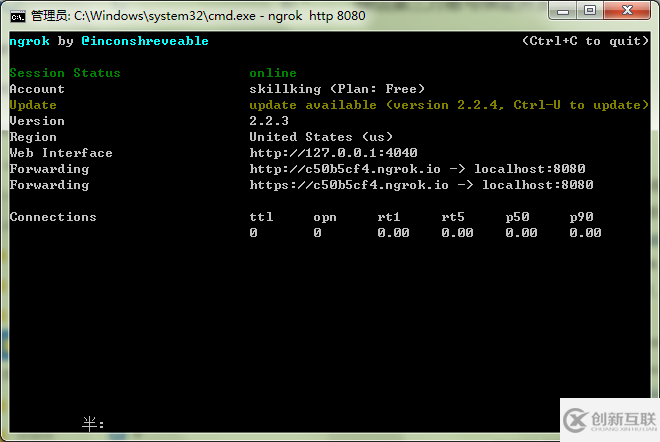Click the 'ttl' column header
The image size is (660, 442).
pos(261,217)
